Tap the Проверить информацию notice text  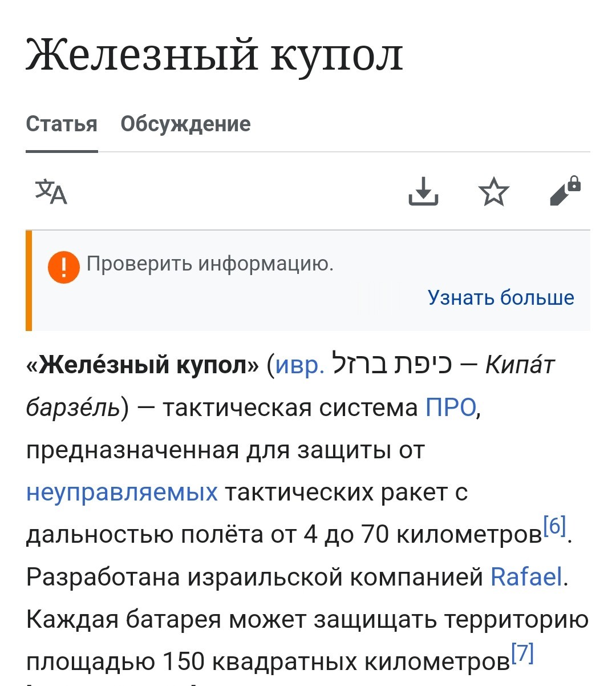coord(210,264)
